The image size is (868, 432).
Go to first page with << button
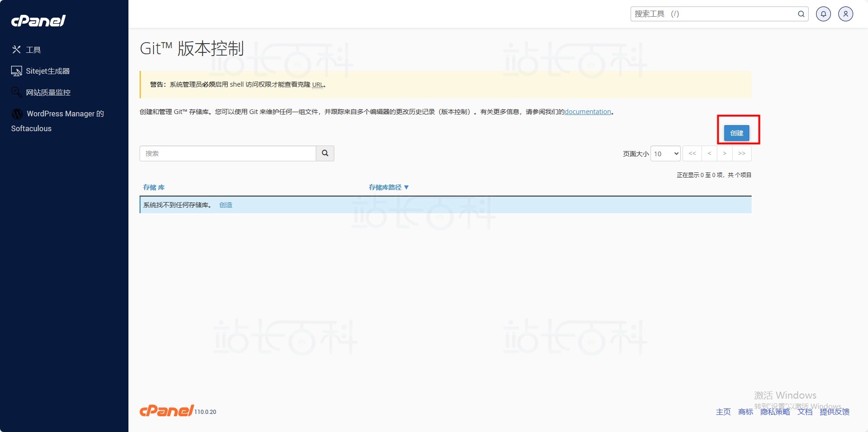692,153
